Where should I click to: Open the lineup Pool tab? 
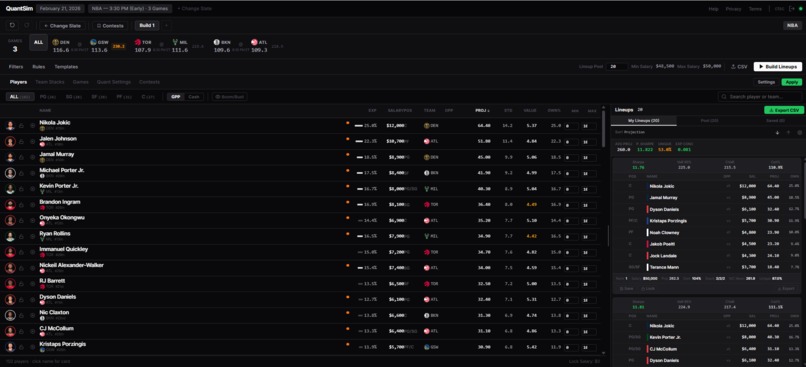(x=710, y=120)
